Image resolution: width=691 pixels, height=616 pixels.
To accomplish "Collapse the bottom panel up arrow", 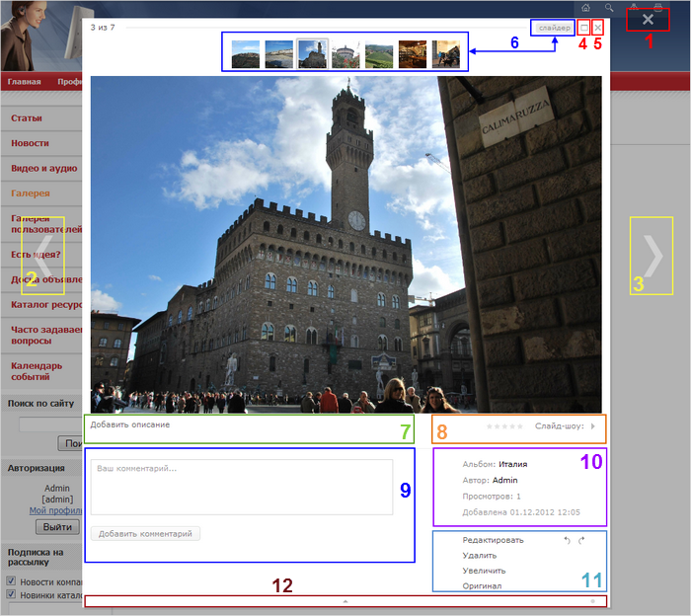I will pyautogui.click(x=345, y=601).
